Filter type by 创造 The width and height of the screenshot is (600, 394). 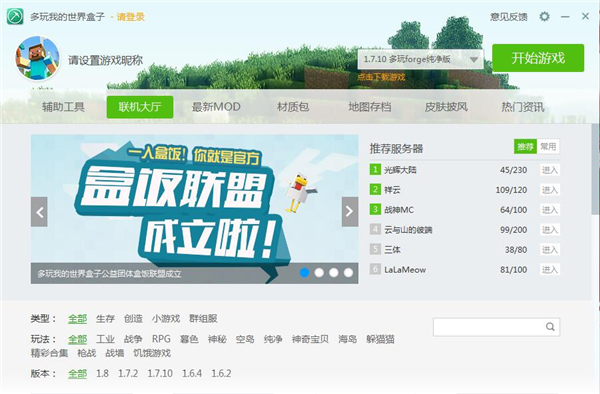click(133, 319)
